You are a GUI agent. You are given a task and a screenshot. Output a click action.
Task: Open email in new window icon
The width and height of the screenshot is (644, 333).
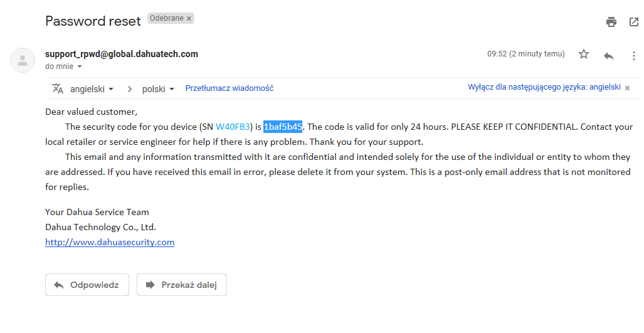[x=634, y=22]
